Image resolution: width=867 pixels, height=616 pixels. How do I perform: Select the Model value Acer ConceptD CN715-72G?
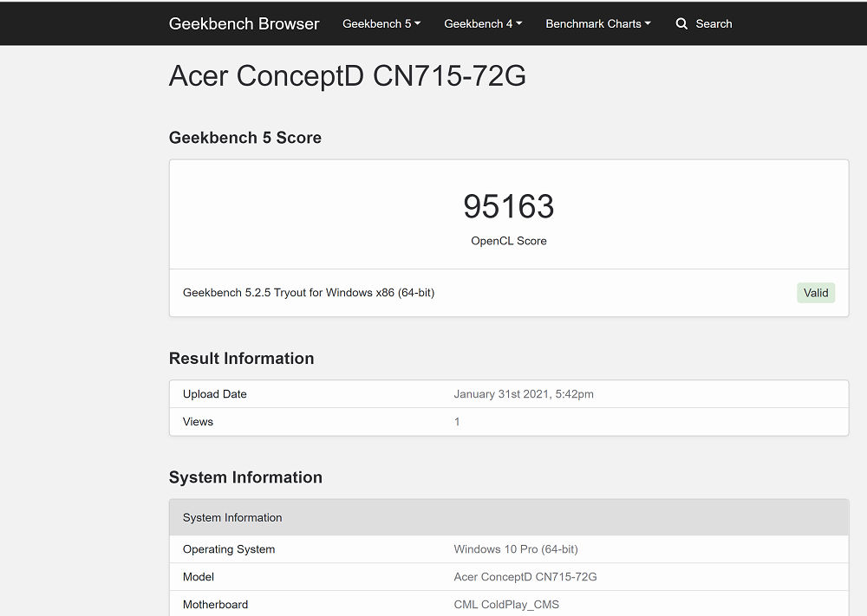tap(525, 577)
